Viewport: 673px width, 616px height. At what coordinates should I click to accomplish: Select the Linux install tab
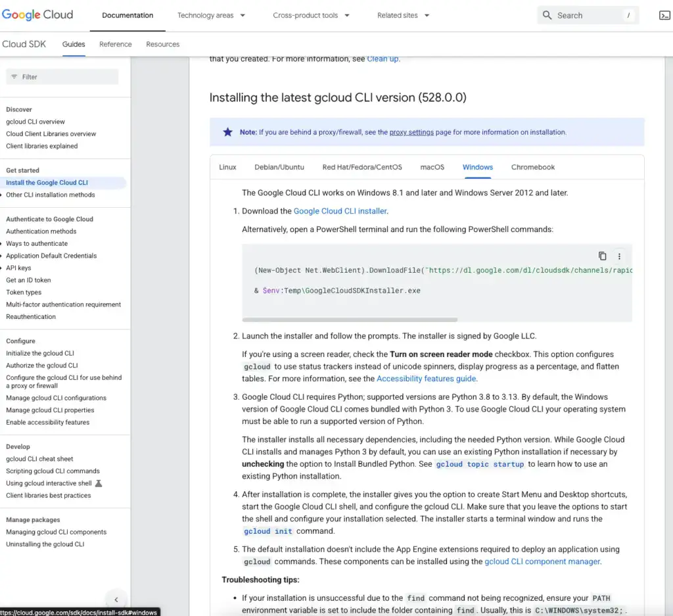227,167
